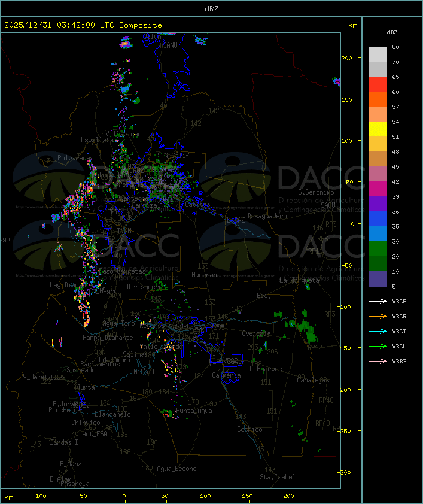Click the Canalejas place label
This screenshot has height=504, width=423.
(x=313, y=380)
